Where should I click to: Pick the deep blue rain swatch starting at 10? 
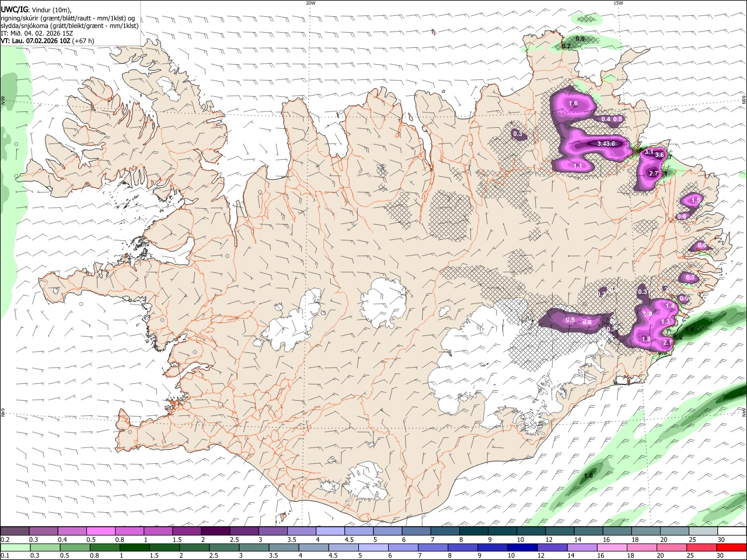522,548
